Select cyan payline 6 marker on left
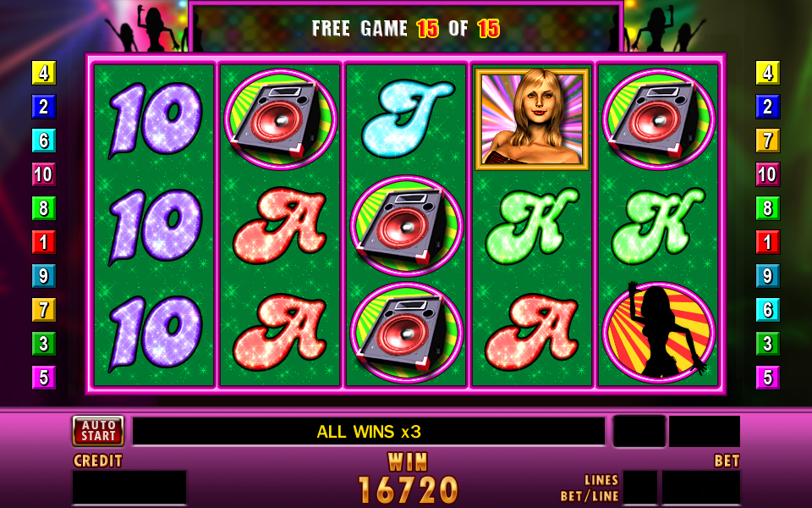Image resolution: width=812 pixels, height=508 pixels. [x=44, y=141]
